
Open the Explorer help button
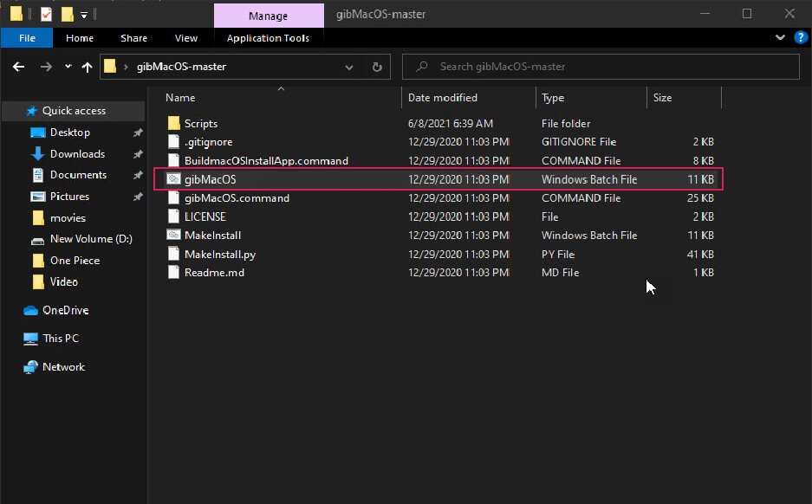[801, 37]
